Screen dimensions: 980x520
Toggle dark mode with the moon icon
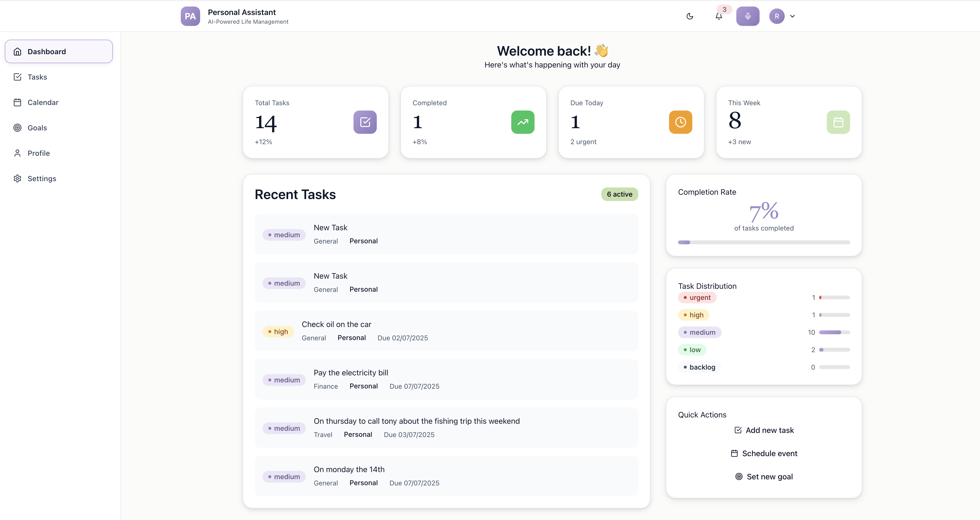click(x=689, y=16)
